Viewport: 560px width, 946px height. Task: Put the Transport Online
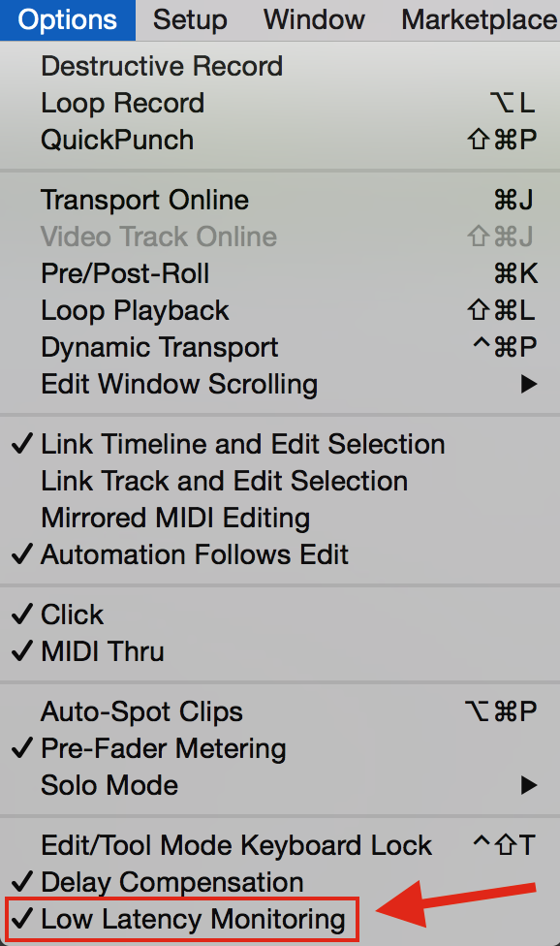click(144, 201)
